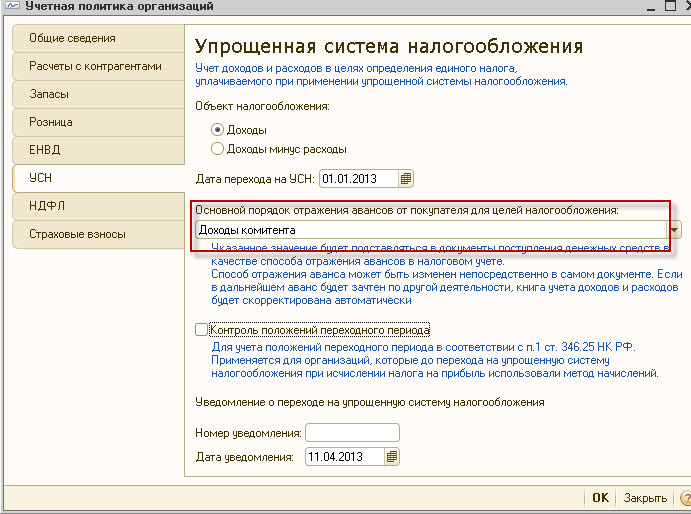Click the Номер уведомления input field

[352, 433]
